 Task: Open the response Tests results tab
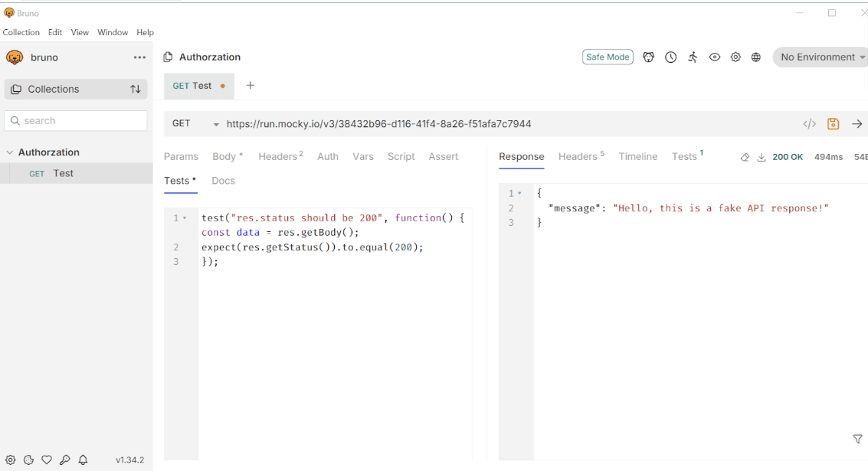point(687,157)
